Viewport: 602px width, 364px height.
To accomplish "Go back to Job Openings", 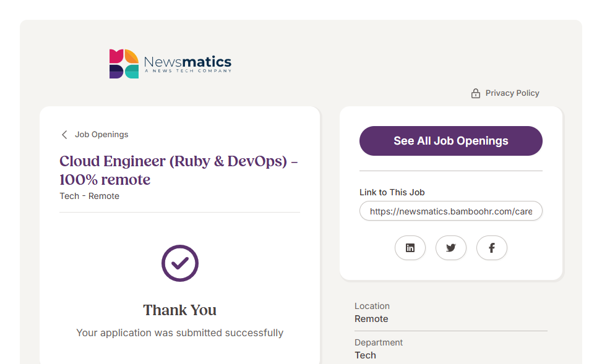I will [101, 135].
